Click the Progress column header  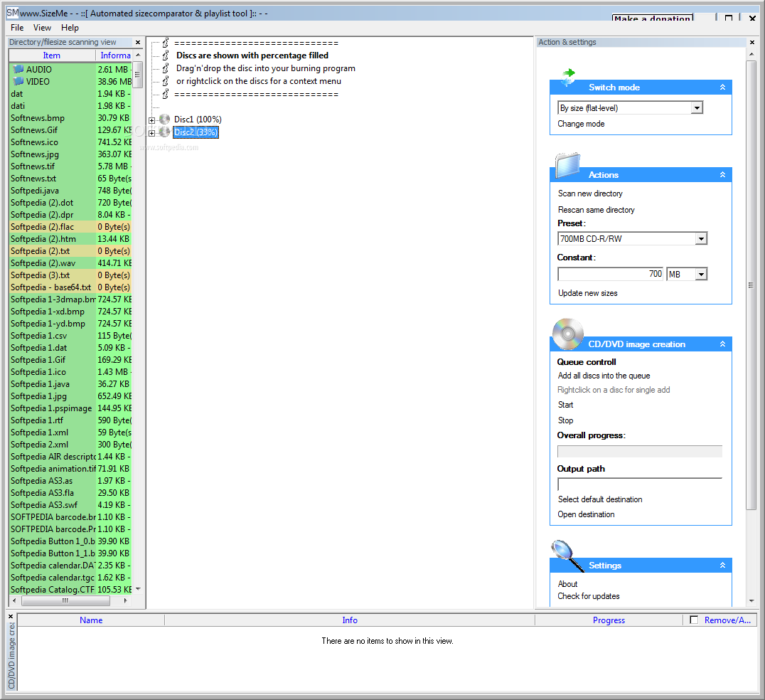pos(609,620)
